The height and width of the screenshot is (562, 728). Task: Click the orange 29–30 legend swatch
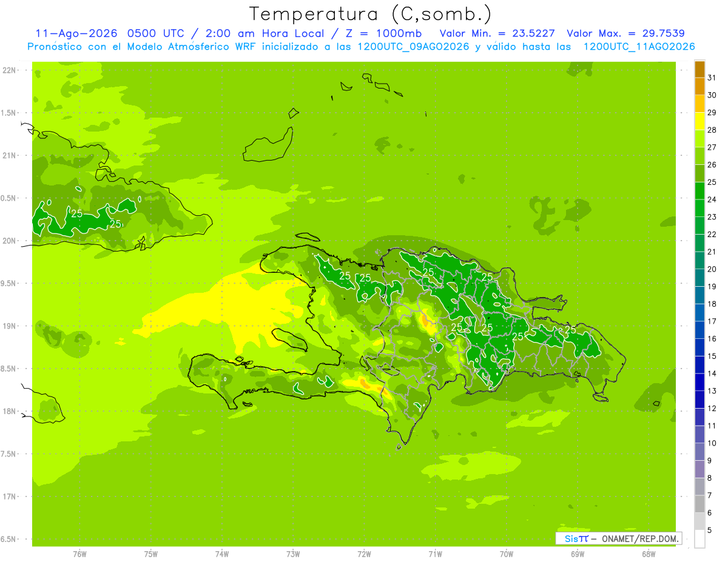pos(699,86)
